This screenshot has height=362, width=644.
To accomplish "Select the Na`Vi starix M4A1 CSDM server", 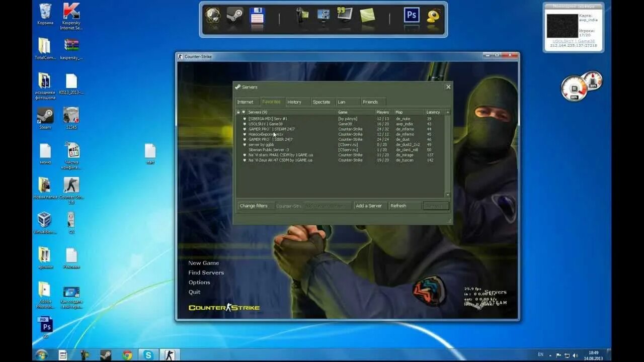I will click(340, 155).
